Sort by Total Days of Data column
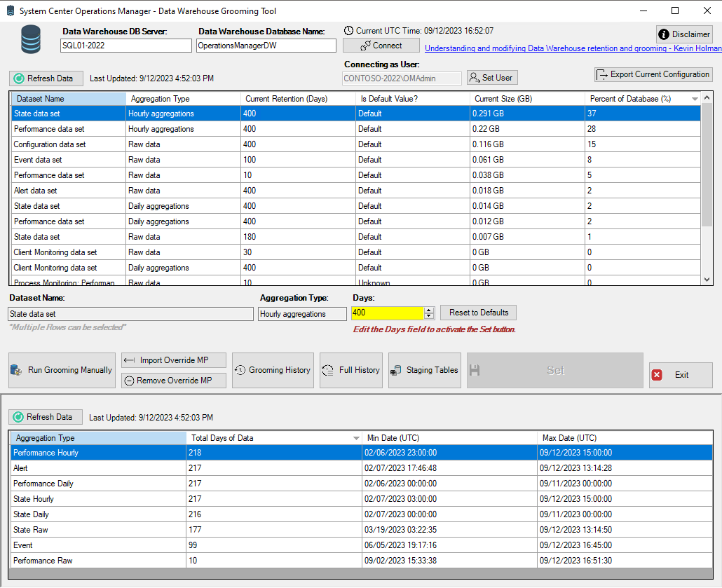This screenshot has width=722, height=588. tap(274, 438)
